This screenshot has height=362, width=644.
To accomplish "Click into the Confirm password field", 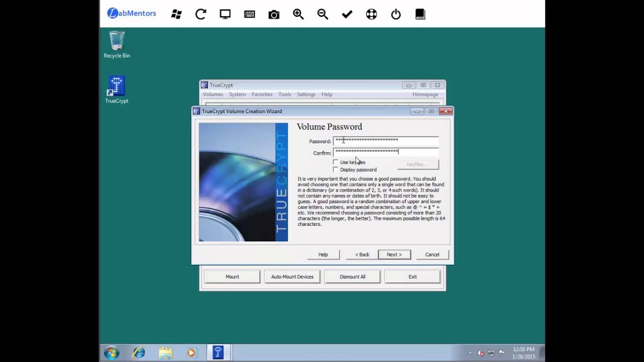I will pos(386,152).
